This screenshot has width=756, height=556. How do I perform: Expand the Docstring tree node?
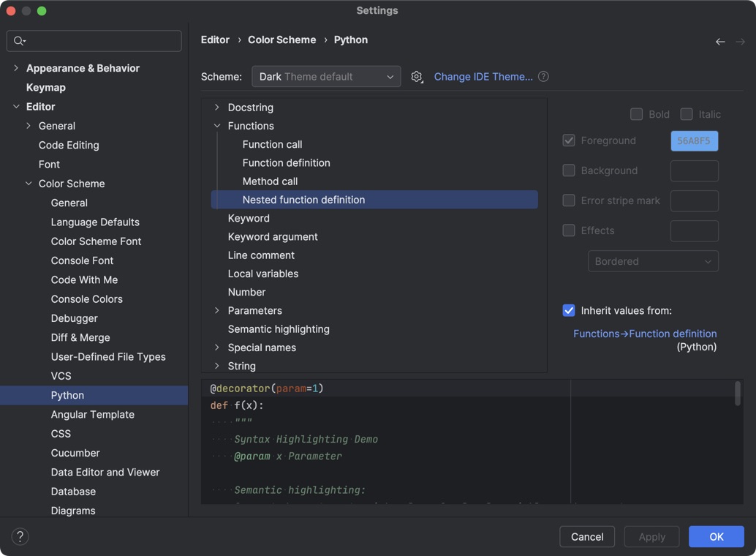point(216,107)
